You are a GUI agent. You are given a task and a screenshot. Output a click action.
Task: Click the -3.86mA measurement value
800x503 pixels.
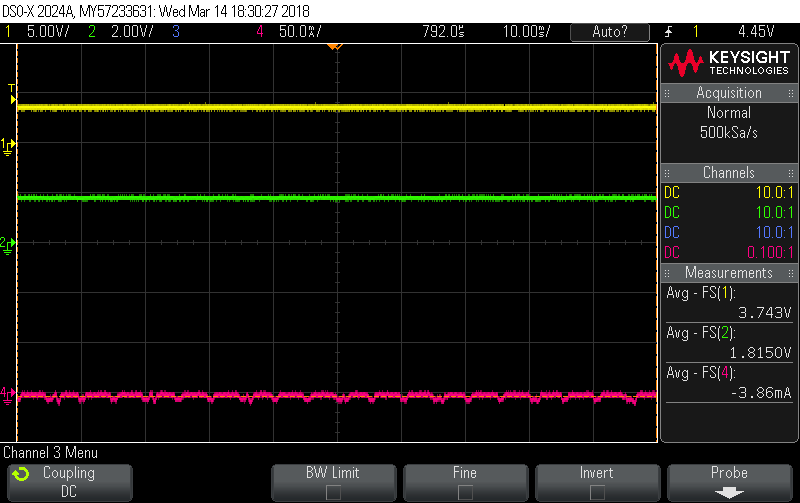761,393
